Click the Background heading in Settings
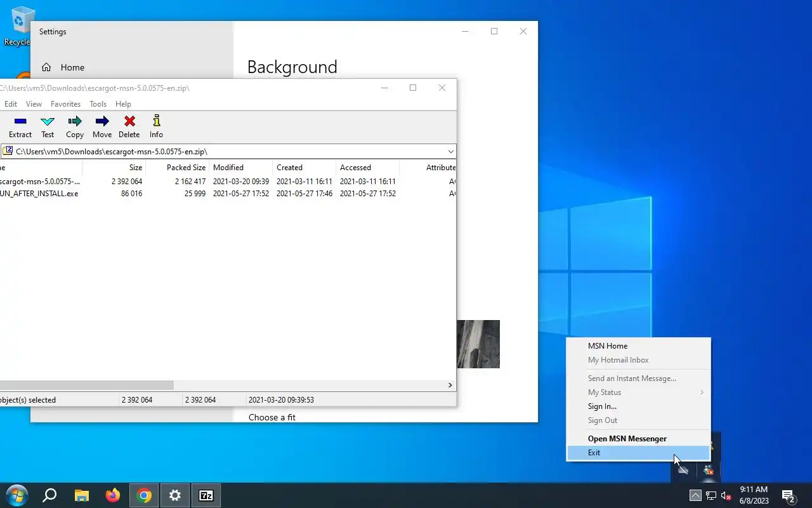The height and width of the screenshot is (508, 812). [292, 67]
